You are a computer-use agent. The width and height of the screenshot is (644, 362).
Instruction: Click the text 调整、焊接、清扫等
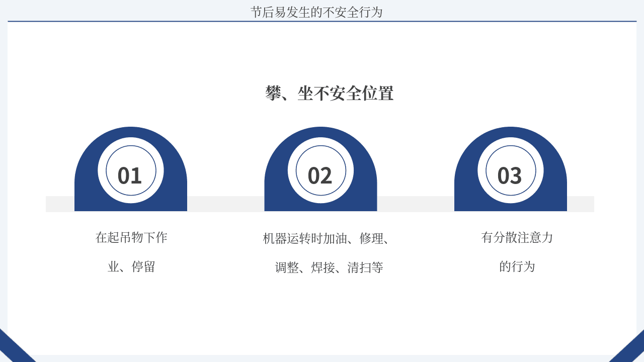329,267
